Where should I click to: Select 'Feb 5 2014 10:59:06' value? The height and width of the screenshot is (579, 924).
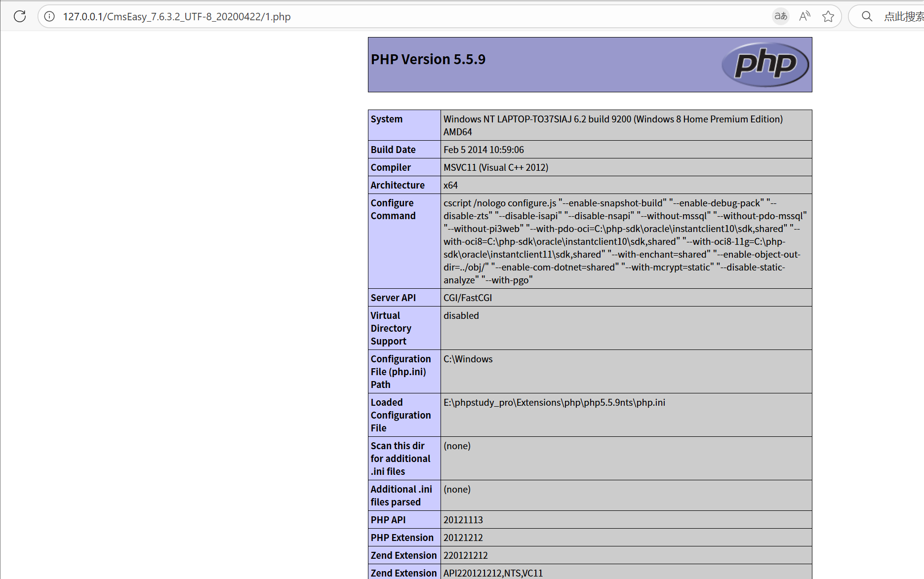pyautogui.click(x=483, y=150)
